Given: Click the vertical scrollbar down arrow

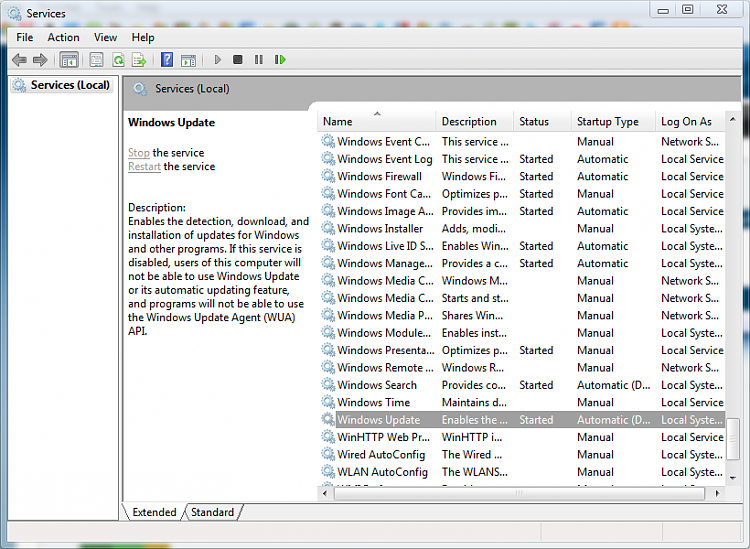Looking at the screenshot, I should (732, 478).
